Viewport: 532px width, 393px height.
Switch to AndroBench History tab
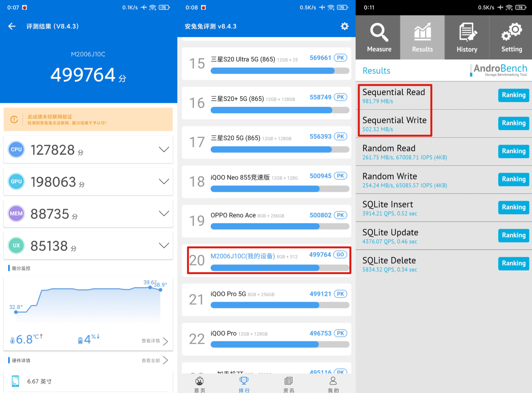[x=467, y=37]
